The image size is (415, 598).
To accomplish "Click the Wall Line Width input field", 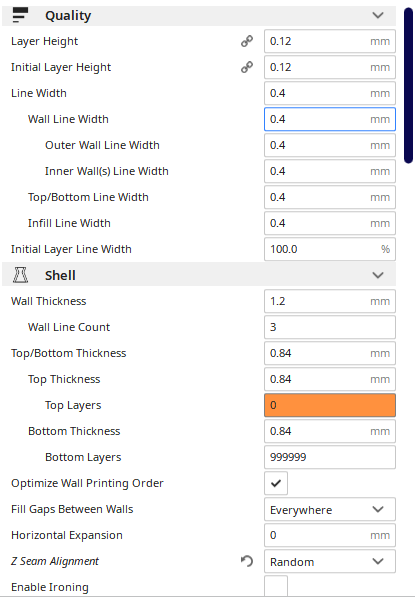I will (330, 119).
